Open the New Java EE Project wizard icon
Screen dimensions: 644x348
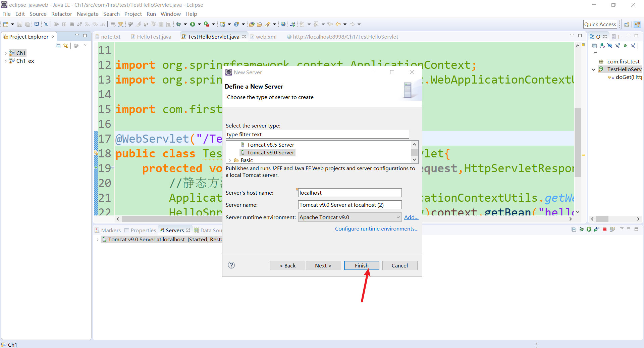(222, 24)
